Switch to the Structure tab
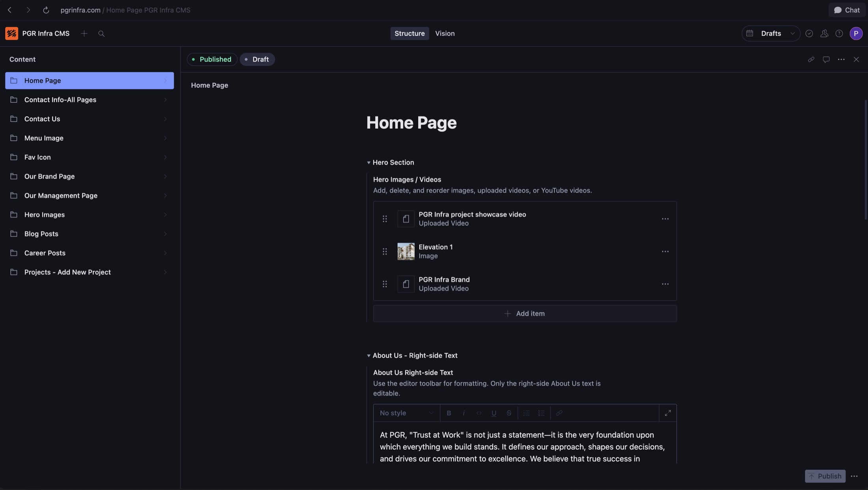Viewport: 868px width, 490px height. 410,34
